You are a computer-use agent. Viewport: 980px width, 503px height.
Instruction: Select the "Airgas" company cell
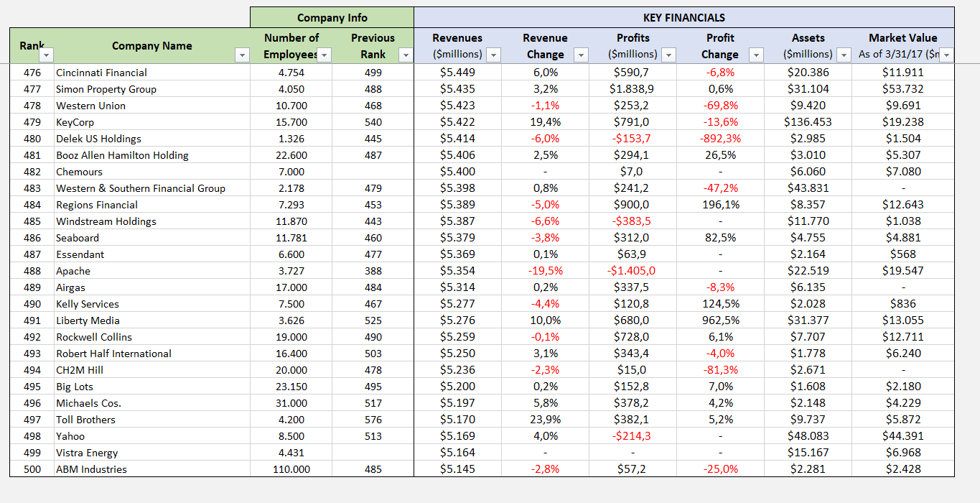pos(152,287)
